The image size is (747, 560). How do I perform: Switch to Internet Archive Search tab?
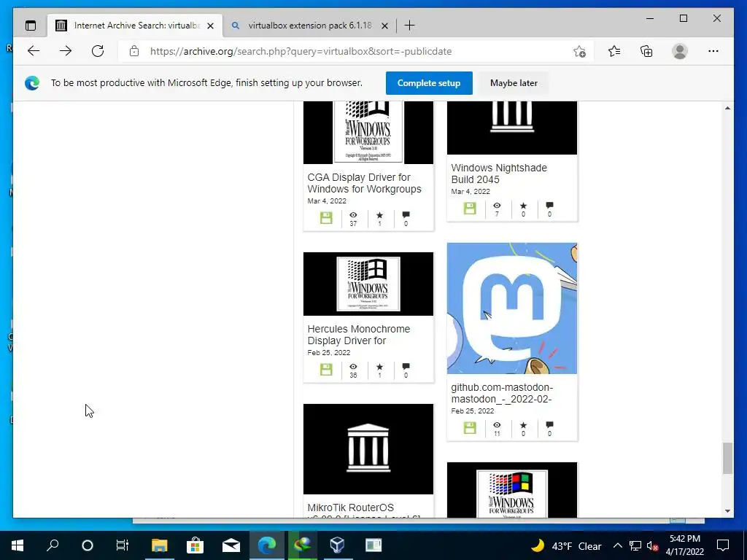point(135,26)
